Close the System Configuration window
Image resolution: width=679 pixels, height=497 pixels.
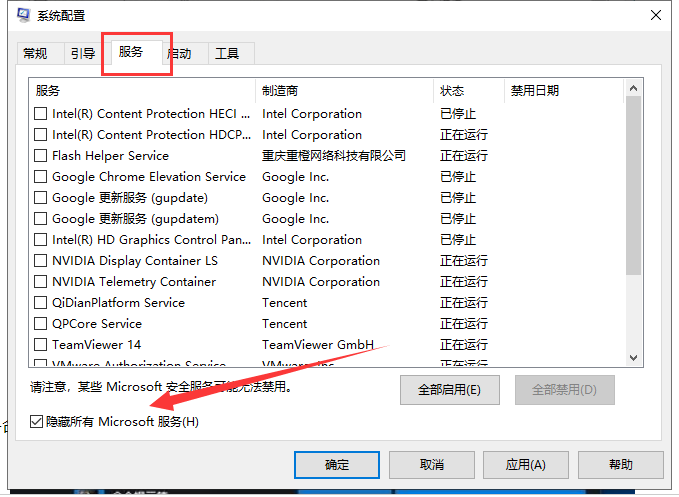656,15
